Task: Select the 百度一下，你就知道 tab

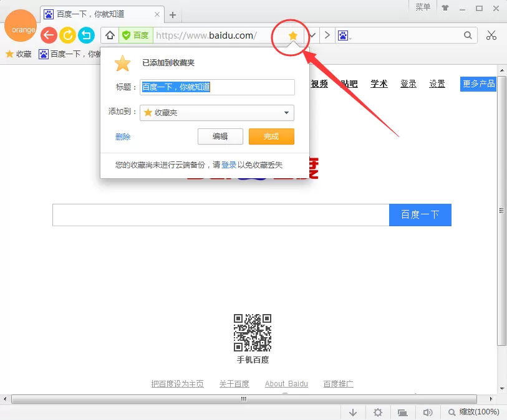Action: click(x=102, y=14)
